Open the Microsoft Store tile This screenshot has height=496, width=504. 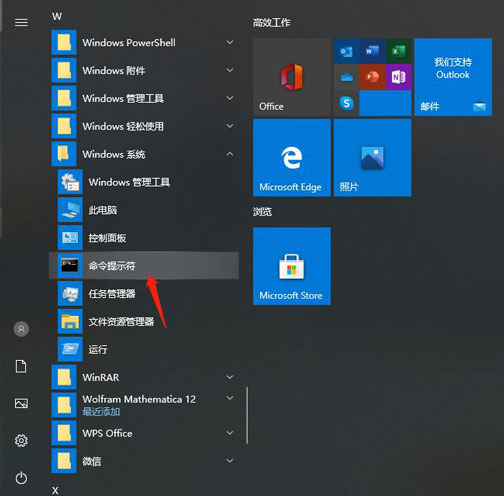click(x=292, y=266)
